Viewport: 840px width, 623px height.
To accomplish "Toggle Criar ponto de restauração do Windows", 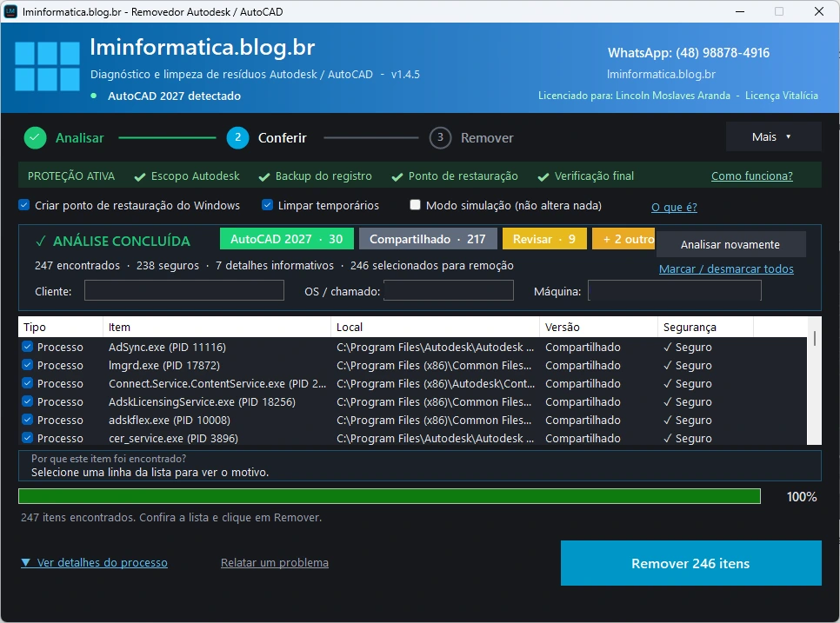I will coord(24,205).
